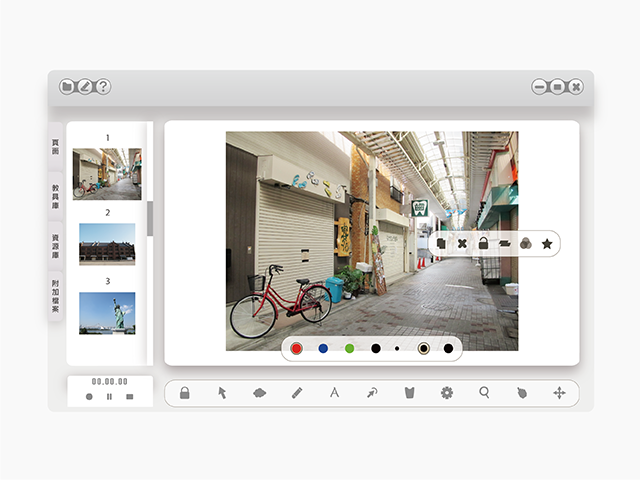Open the help question mark icon
Viewport: 640px width, 480px height.
pyautogui.click(x=103, y=87)
